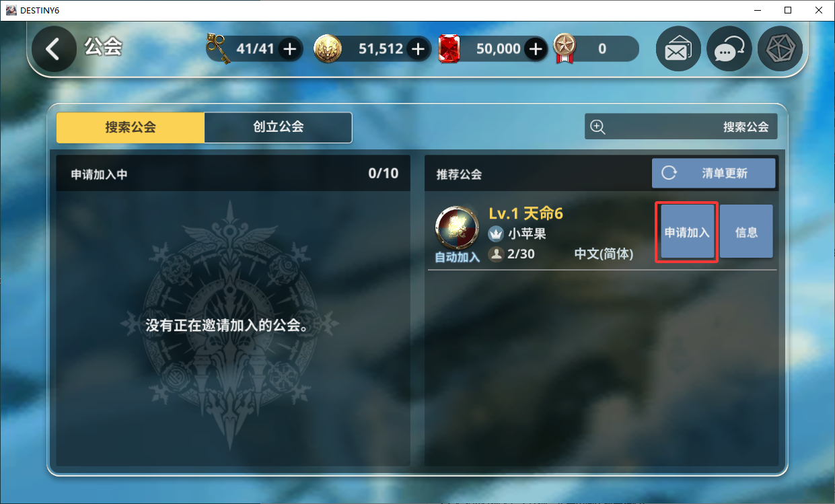
Task: Open the mail envelope icon
Action: click(678, 49)
